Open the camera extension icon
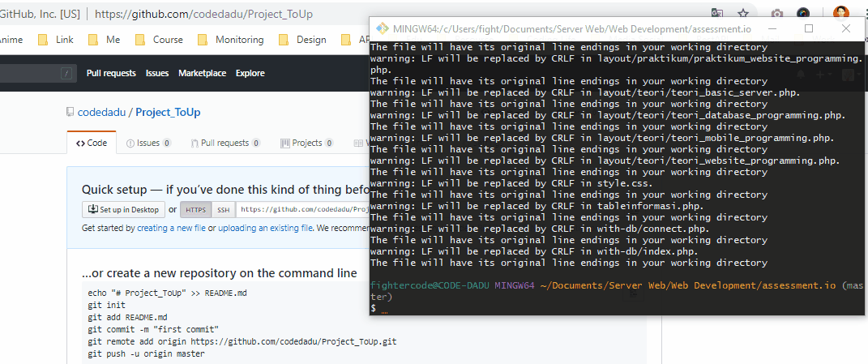The image size is (868, 364). tap(776, 13)
